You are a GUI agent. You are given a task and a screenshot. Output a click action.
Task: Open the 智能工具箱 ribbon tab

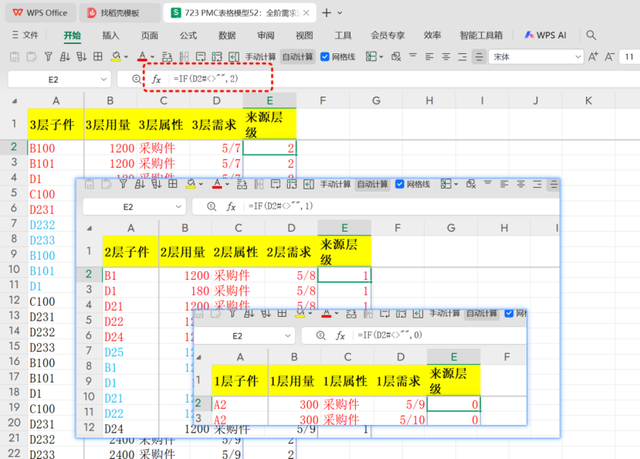[x=481, y=35]
